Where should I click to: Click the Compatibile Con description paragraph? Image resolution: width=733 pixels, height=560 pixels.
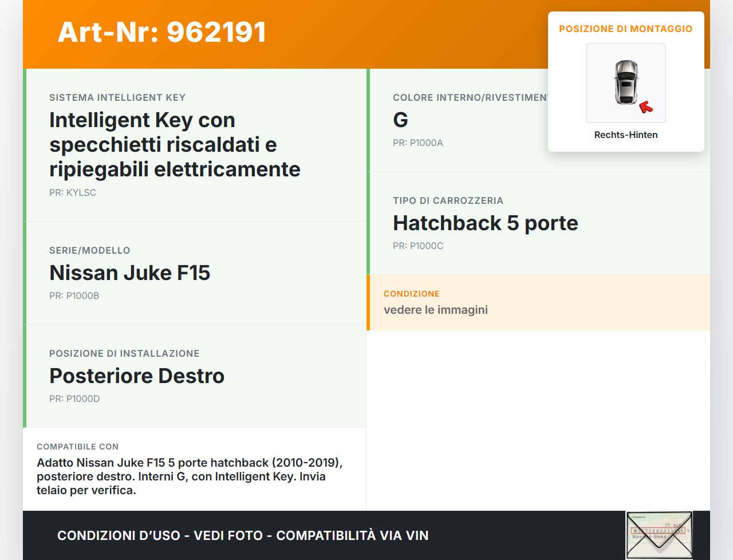tap(189, 476)
